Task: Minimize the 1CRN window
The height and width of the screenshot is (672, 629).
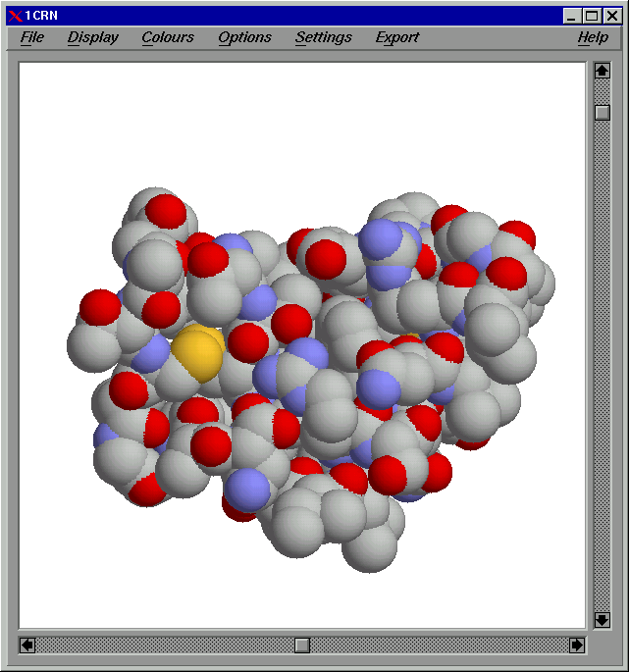Action: coord(571,17)
